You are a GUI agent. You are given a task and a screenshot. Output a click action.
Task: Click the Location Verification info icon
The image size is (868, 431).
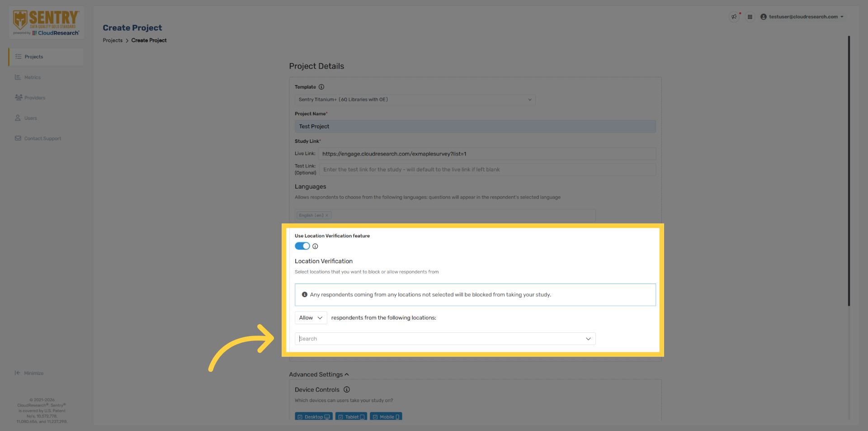(x=315, y=246)
